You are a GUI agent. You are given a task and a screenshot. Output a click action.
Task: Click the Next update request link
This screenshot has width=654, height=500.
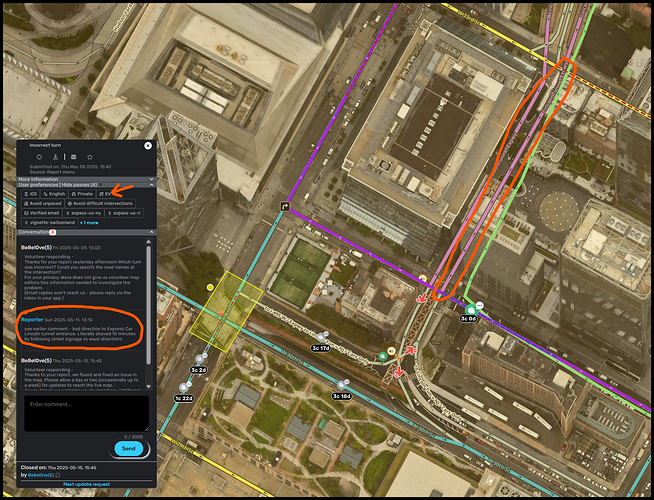[85, 483]
